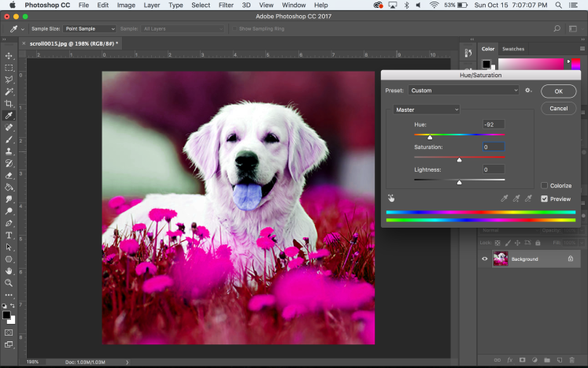Select the Zoom tool in toolbar
The height and width of the screenshot is (368, 588).
(9, 282)
